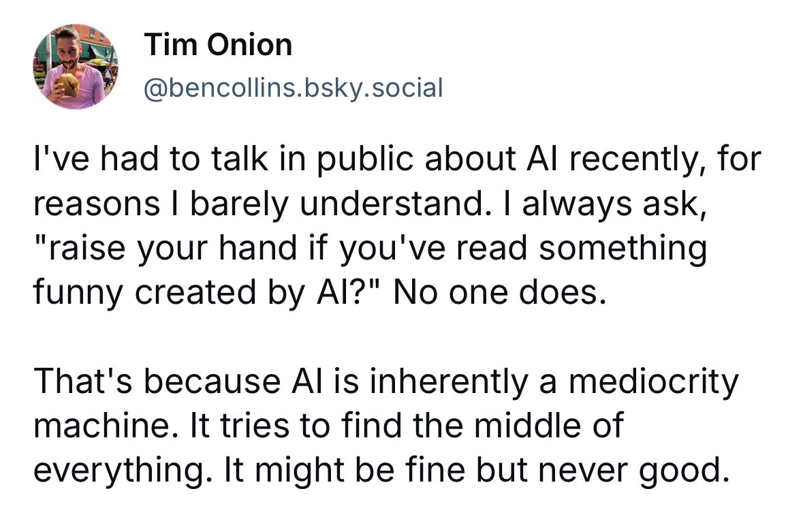Click the phrase "No one does."
Viewport: 803px width, 532px height.
[499, 292]
